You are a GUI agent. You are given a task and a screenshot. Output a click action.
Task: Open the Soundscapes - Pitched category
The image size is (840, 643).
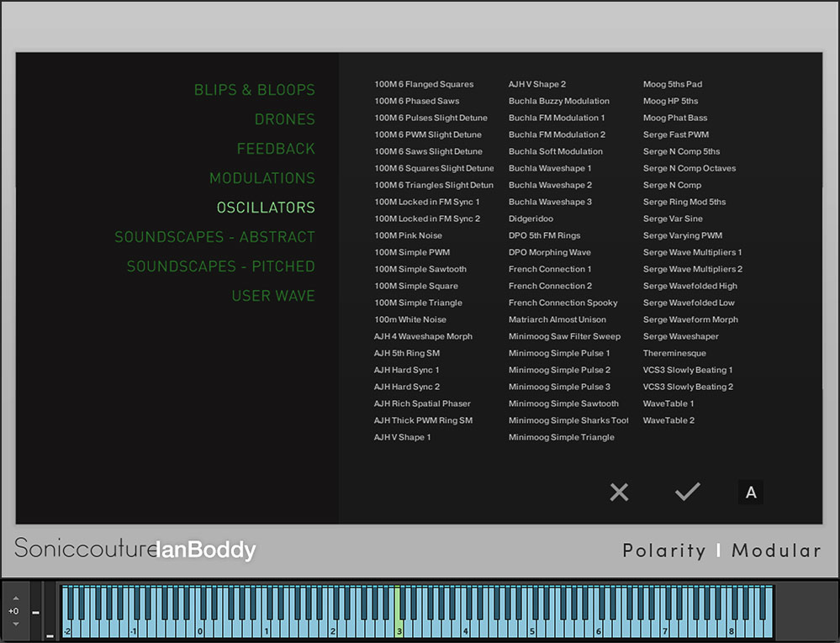[x=220, y=266]
